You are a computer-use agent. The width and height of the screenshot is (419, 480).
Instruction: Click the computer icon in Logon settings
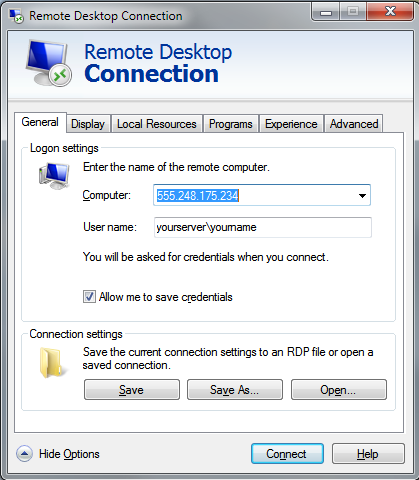click(54, 176)
